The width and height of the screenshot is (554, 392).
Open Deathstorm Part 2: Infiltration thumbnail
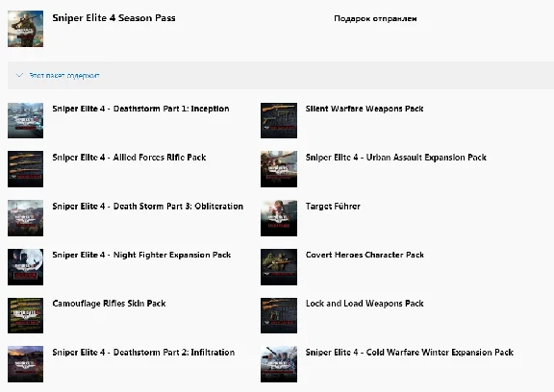point(25,364)
